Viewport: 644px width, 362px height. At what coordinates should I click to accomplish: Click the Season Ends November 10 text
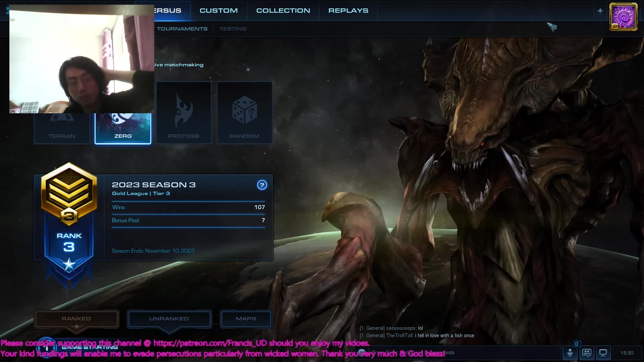pos(153,251)
